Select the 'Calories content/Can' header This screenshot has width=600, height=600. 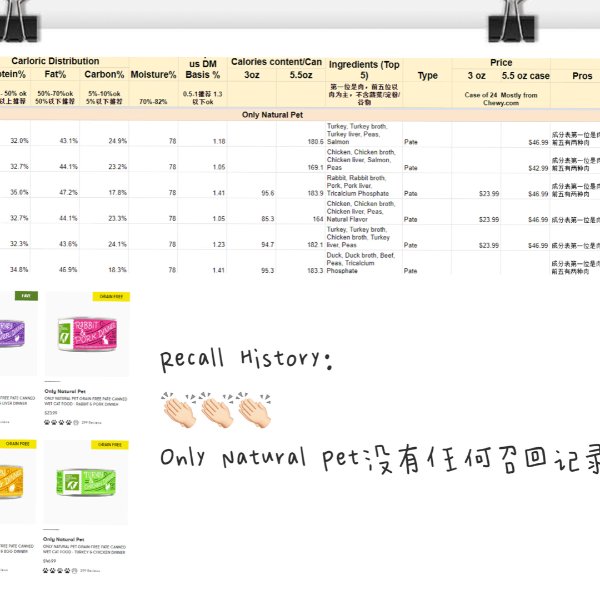[276, 62]
